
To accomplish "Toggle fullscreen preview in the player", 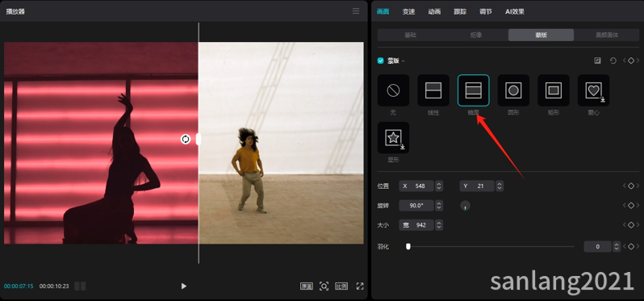I will pos(360,286).
